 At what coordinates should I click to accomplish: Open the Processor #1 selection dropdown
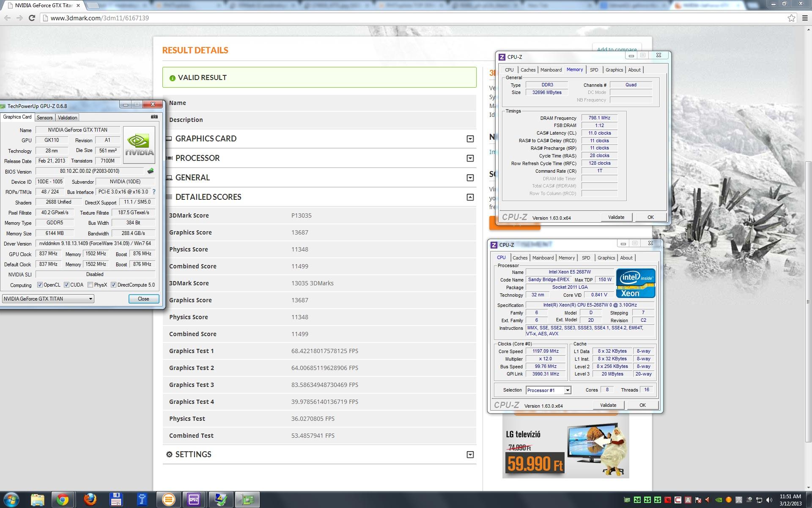(568, 390)
